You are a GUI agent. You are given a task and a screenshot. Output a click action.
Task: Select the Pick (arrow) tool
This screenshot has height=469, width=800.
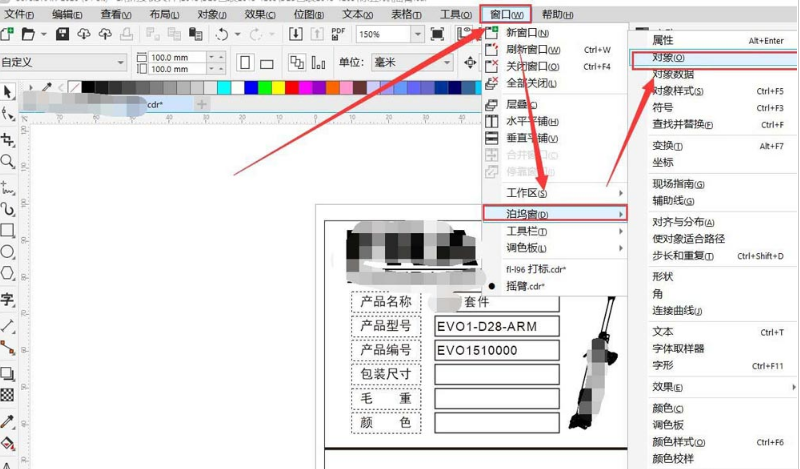coord(8,92)
